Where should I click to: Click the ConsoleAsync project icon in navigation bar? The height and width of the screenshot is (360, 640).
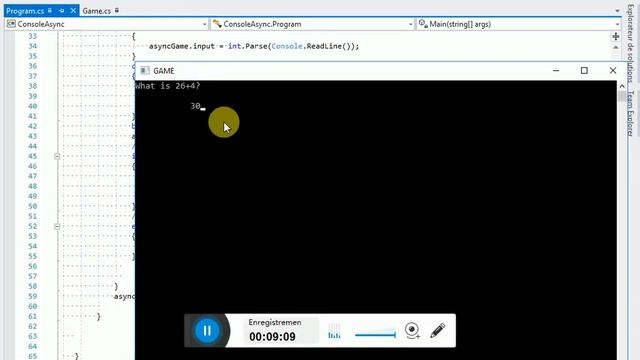tap(11, 24)
